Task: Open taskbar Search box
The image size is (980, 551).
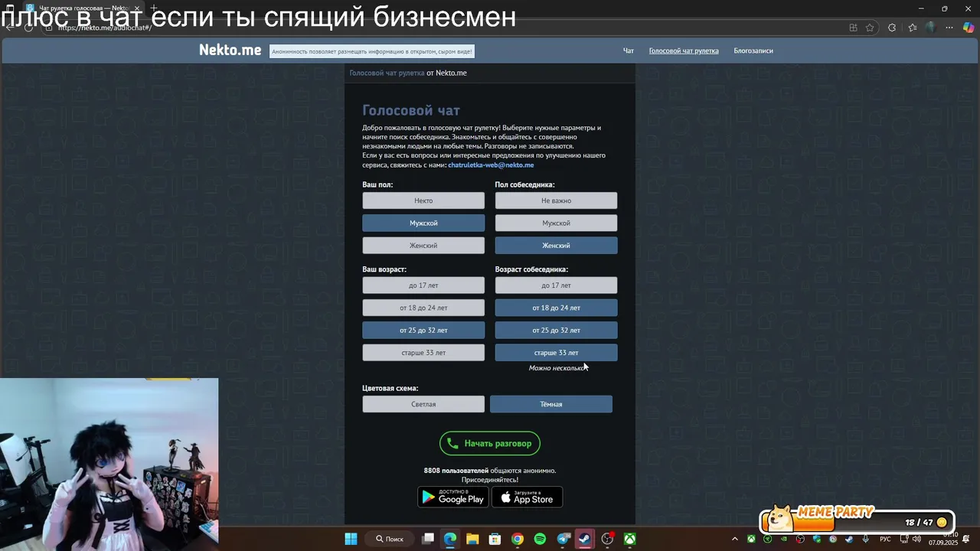Action: [390, 539]
